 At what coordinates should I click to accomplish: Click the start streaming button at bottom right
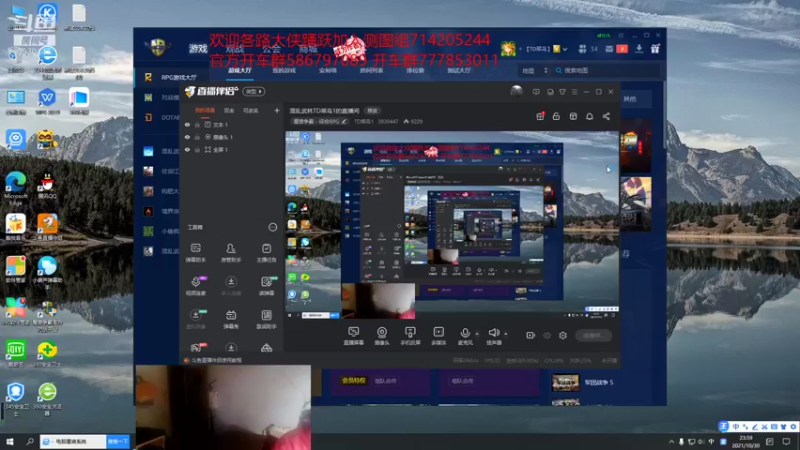(593, 335)
